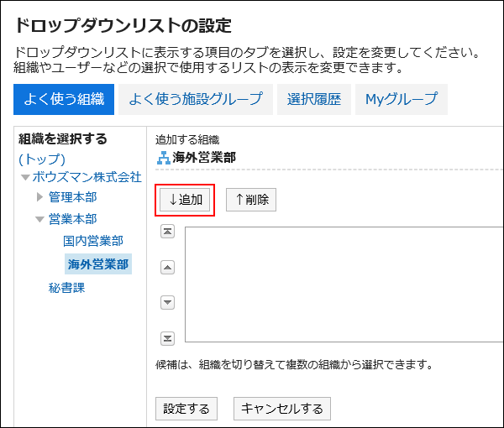Screen dimensions: 504x428
Task: Click キャンセルする button
Action: tap(282, 409)
